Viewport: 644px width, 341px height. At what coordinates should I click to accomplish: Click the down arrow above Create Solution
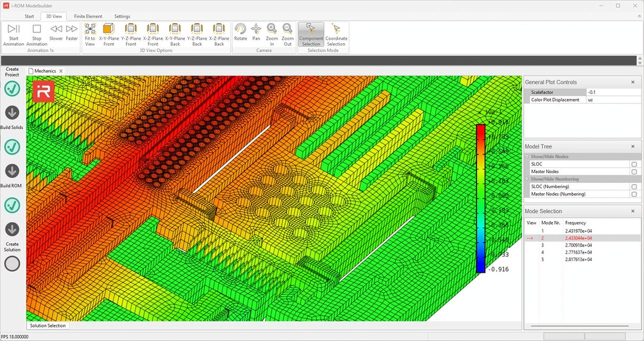(x=12, y=229)
